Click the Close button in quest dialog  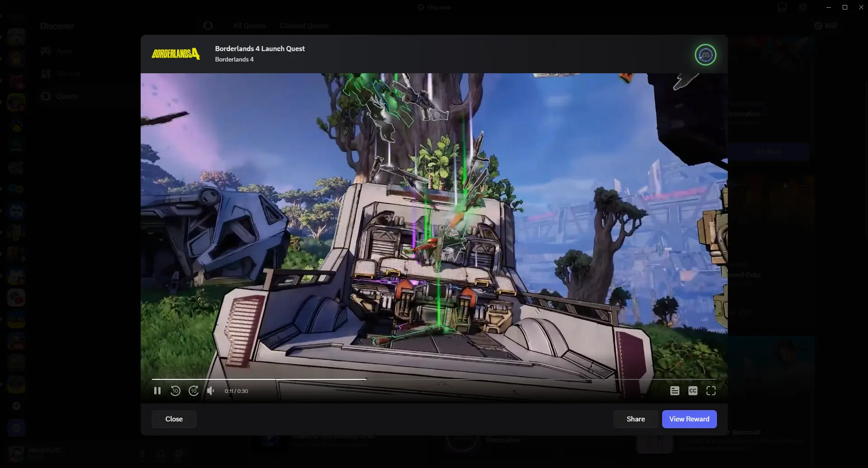pos(174,419)
